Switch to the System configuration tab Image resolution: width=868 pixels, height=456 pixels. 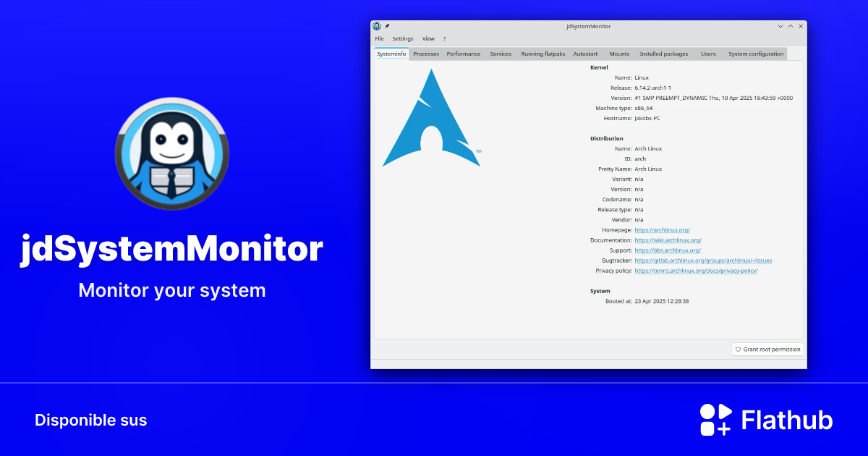(755, 53)
